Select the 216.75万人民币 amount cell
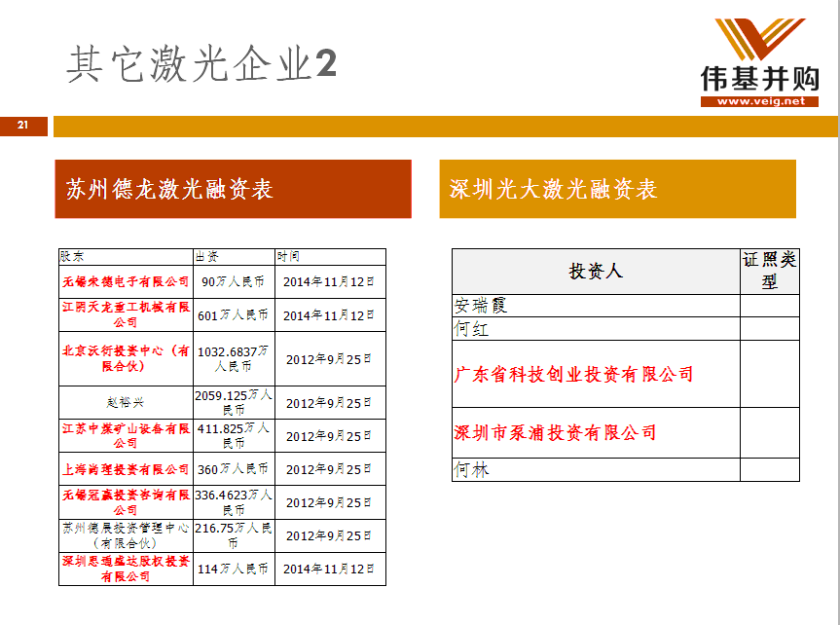The image size is (840, 625). pyautogui.click(x=234, y=535)
